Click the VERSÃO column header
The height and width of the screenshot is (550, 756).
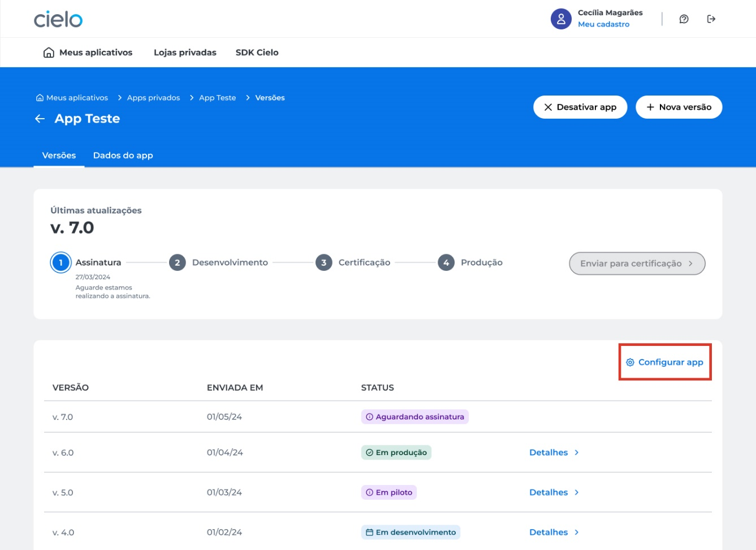(71, 388)
